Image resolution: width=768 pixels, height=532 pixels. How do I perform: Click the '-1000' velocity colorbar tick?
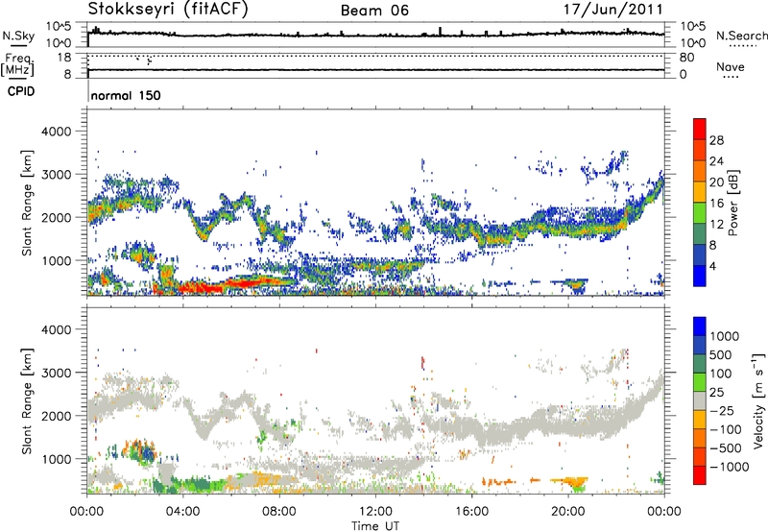coord(729,467)
